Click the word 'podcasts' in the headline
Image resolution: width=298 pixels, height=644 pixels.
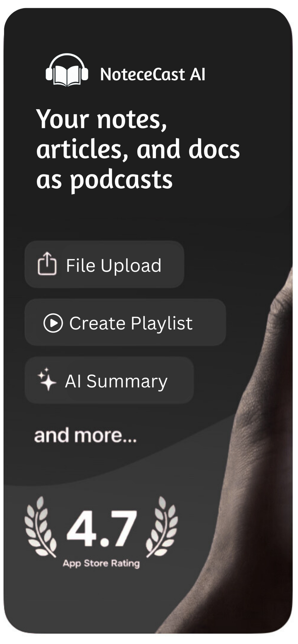pos(121,180)
